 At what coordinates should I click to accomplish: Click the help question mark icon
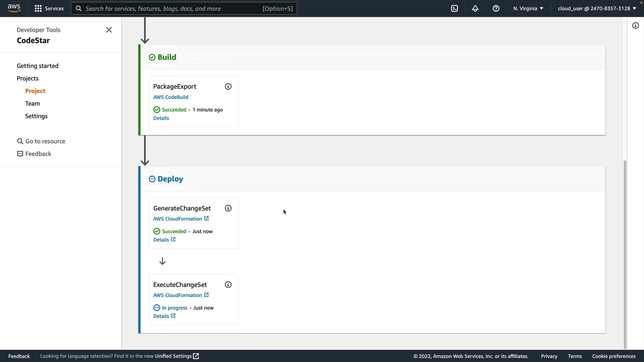pyautogui.click(x=496, y=8)
